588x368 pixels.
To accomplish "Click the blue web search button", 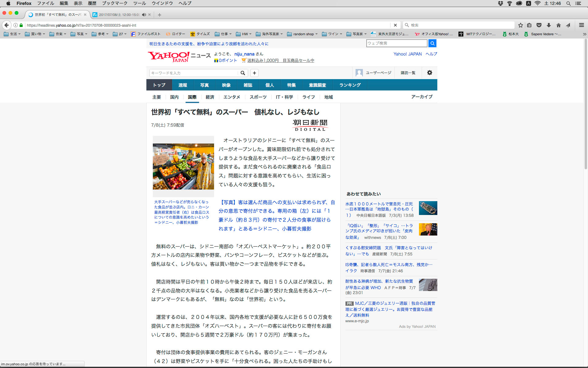I will pos(432,43).
